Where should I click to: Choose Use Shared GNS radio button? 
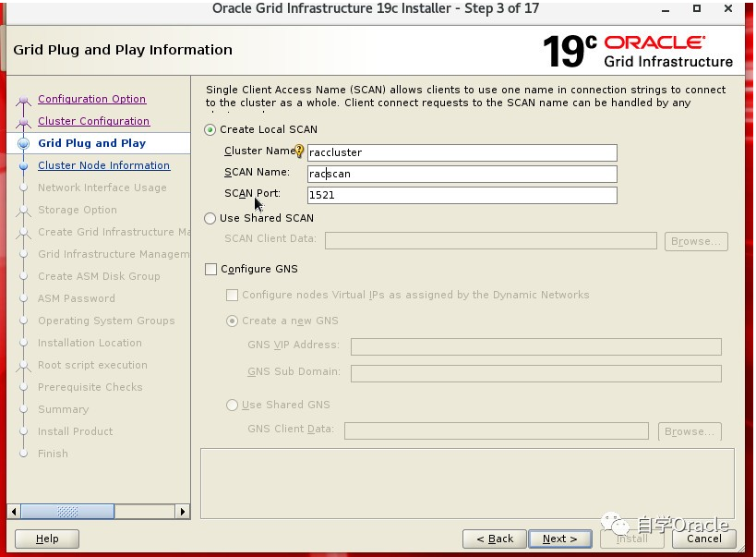[x=232, y=405]
